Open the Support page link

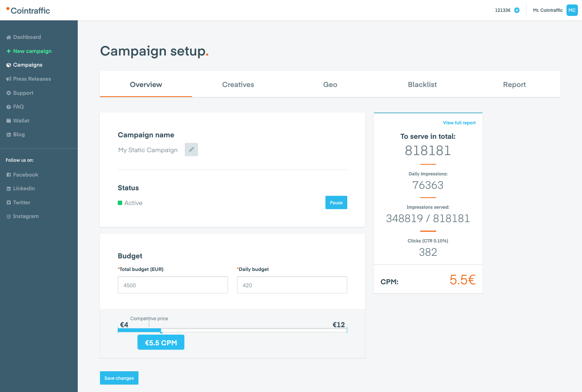coord(23,93)
